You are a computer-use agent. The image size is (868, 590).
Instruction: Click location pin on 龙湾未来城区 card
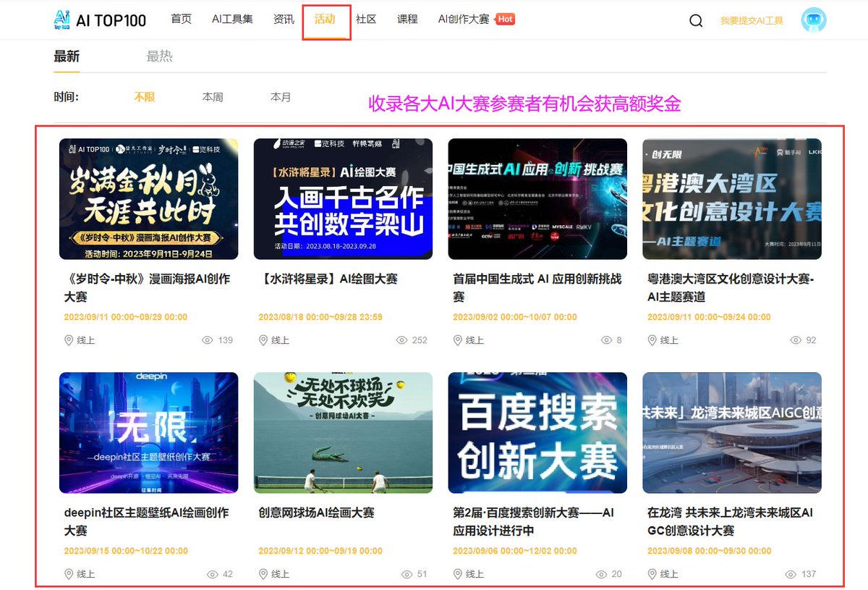(x=653, y=574)
